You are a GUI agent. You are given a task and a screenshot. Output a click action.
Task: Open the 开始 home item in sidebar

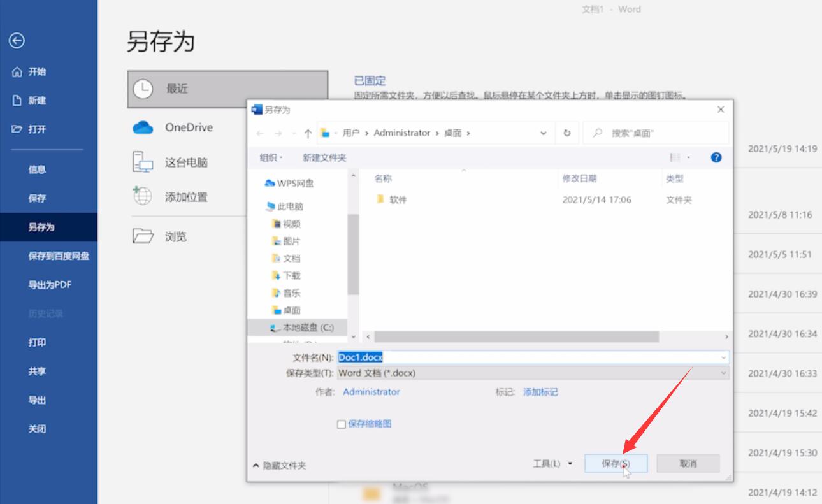(29, 72)
